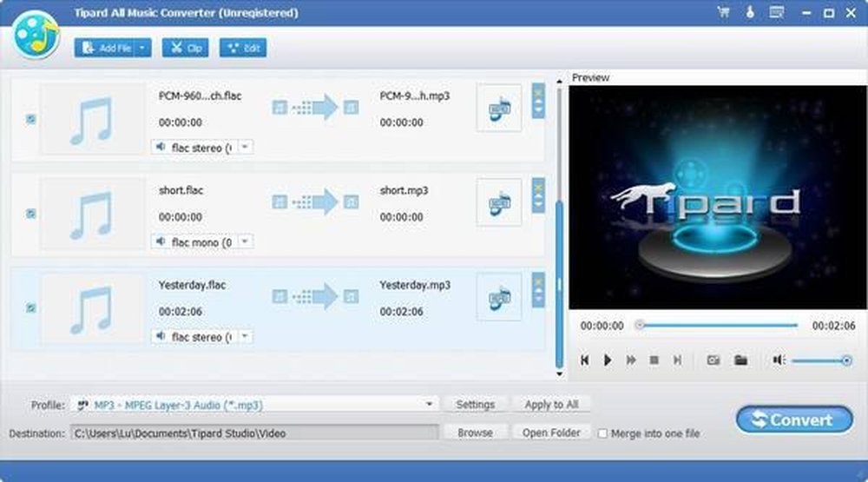Click the conversion arrow for short.flac
The image size is (868, 482).
tap(316, 202)
